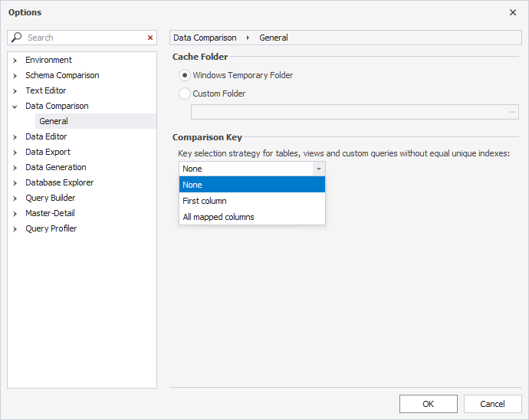Select Query Profiler in the tree

[51, 228]
